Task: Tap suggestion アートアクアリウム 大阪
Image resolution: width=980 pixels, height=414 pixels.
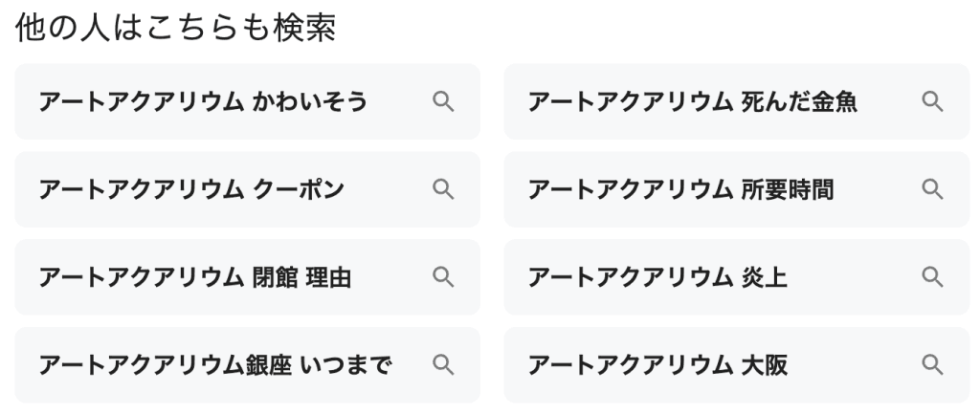Action: 657,364
